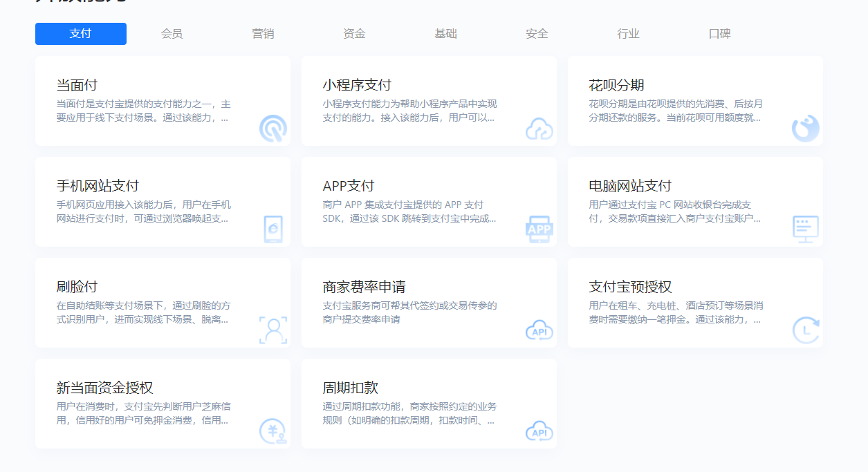Switch to the 安全 tab
The image size is (868, 472).
point(537,33)
